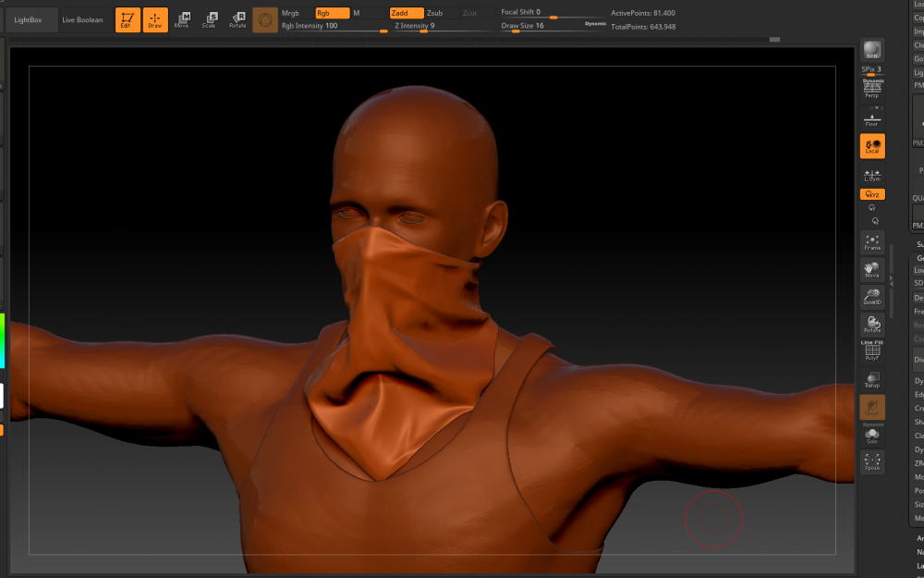Viewport: 924px width, 578px height.
Task: Switch to Move transform tool in top bar
Action: (x=183, y=19)
